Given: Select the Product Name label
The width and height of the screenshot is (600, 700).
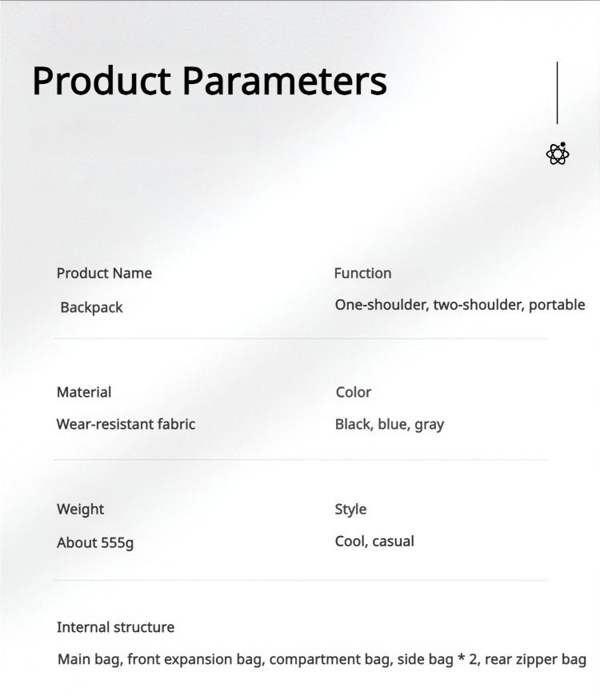Looking at the screenshot, I should click(104, 274).
